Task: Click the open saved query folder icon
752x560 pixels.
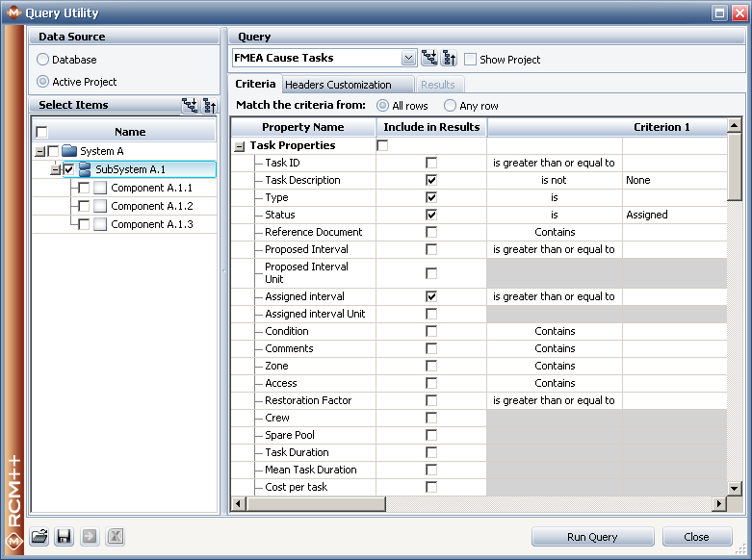Action: click(x=39, y=537)
